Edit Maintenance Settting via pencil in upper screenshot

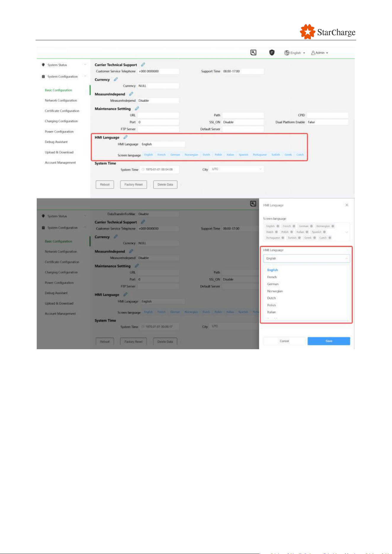click(137, 109)
